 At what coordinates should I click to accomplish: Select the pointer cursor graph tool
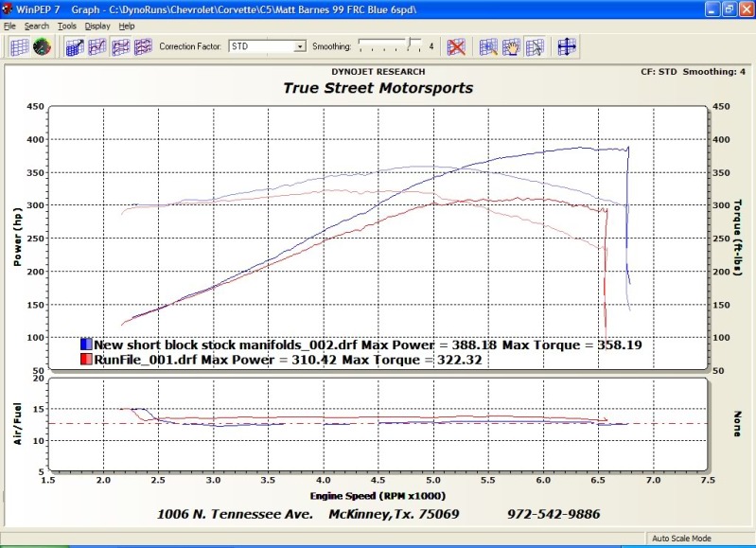535,46
